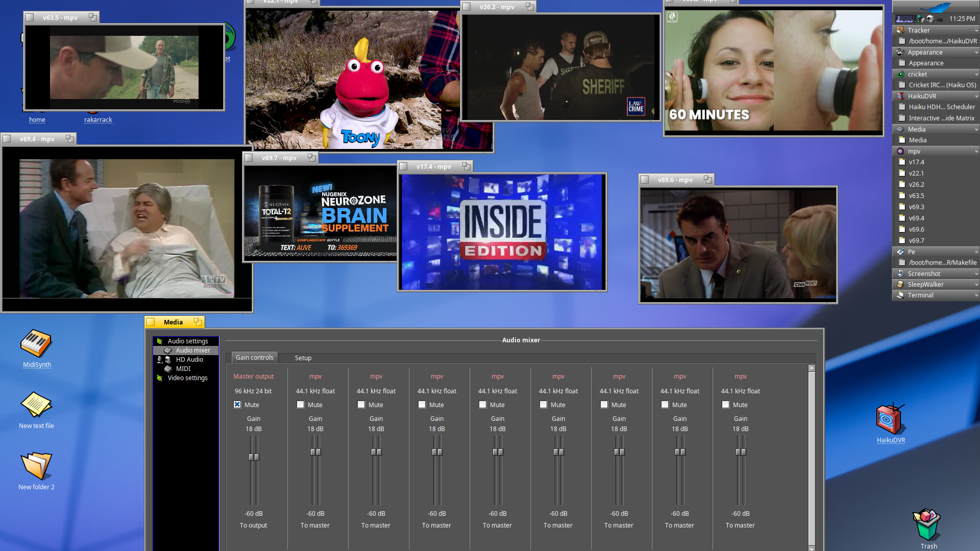Open the rakarrack desktop label link
Viewport: 980px width, 551px height.
(x=98, y=120)
